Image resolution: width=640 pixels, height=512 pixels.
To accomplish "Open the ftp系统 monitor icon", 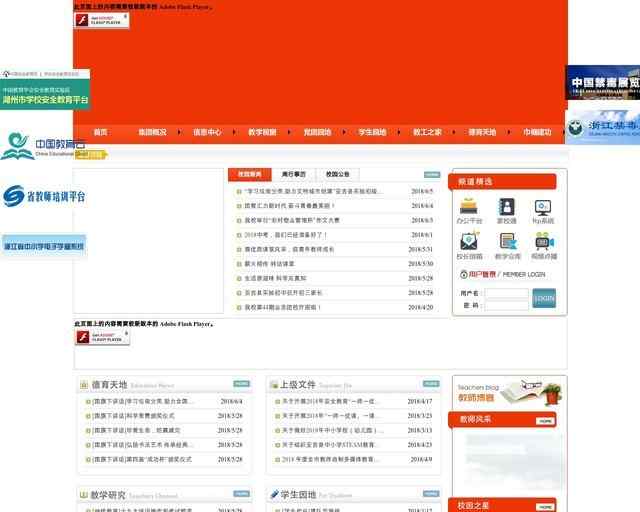I will [543, 208].
